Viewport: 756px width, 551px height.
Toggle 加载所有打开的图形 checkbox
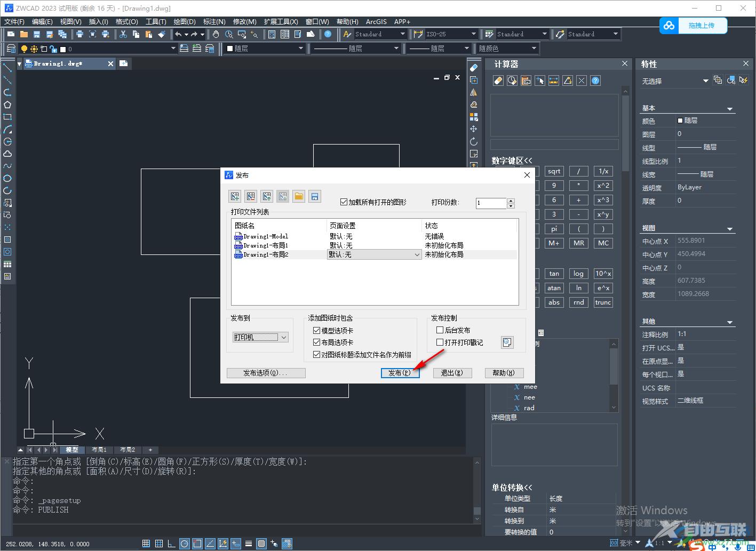[344, 202]
